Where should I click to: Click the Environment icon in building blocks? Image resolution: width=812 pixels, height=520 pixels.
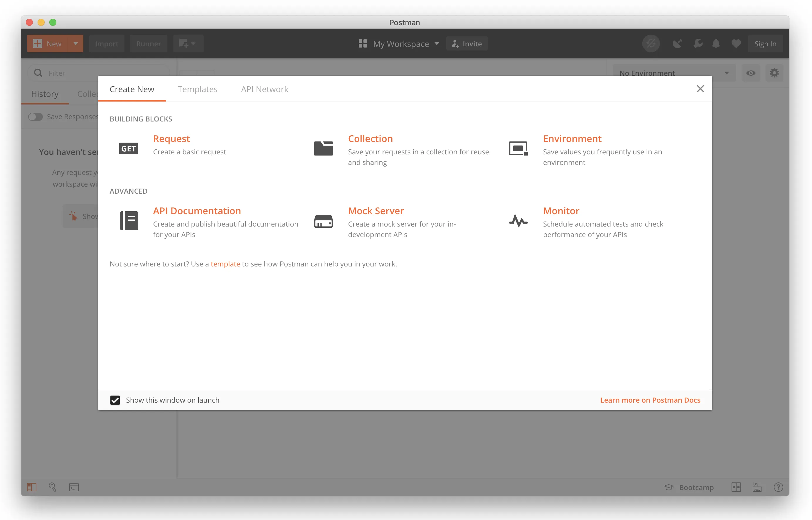518,148
